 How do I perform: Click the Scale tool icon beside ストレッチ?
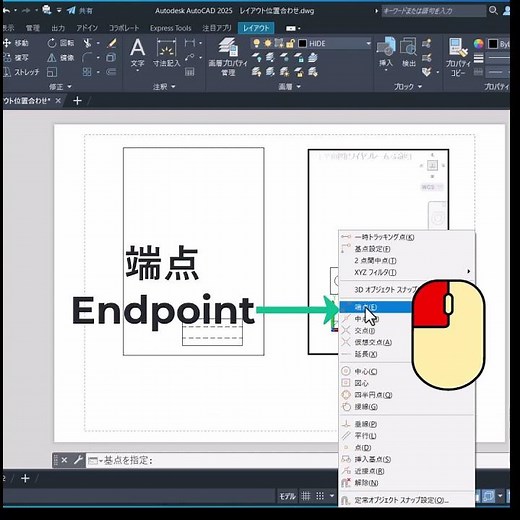tap(52, 72)
